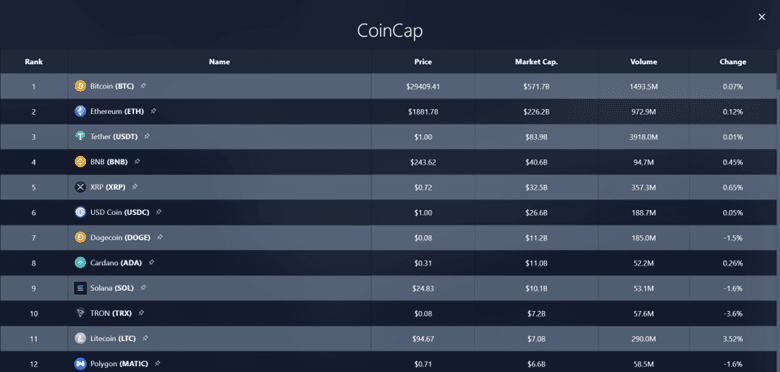Open the BNB (BNB) coin name
Viewport: 780px width, 372px height.
pyautogui.click(x=109, y=162)
